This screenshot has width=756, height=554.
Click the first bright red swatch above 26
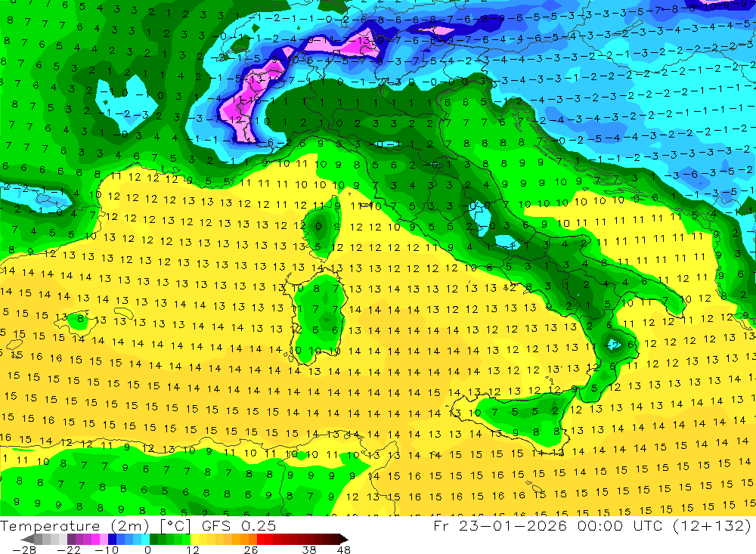click(x=261, y=539)
